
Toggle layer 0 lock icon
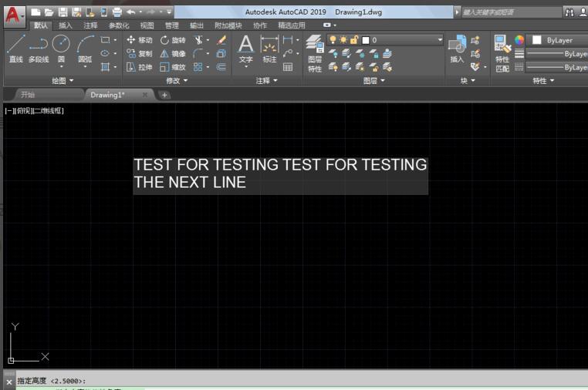pyautogui.click(x=353, y=40)
